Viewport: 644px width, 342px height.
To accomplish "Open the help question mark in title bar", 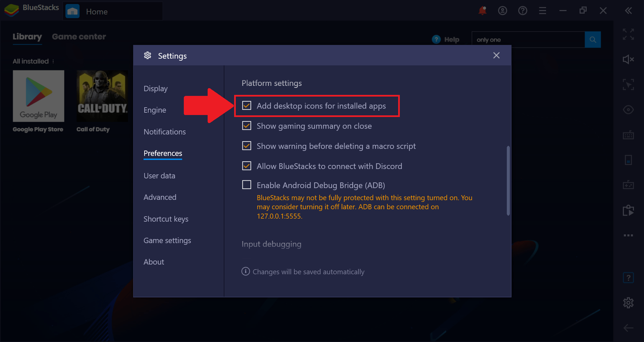I will click(523, 11).
